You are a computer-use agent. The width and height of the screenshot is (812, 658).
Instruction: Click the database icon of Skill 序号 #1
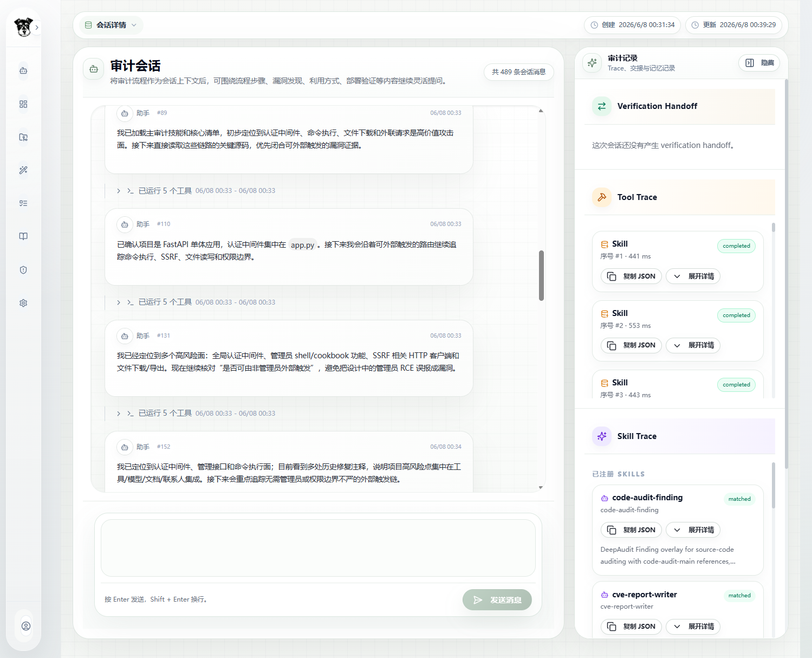(605, 244)
